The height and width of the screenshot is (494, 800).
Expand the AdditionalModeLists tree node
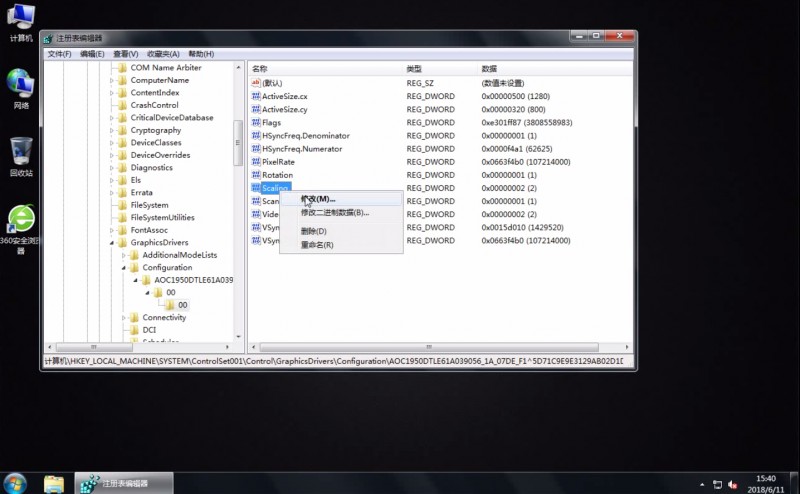coord(123,255)
